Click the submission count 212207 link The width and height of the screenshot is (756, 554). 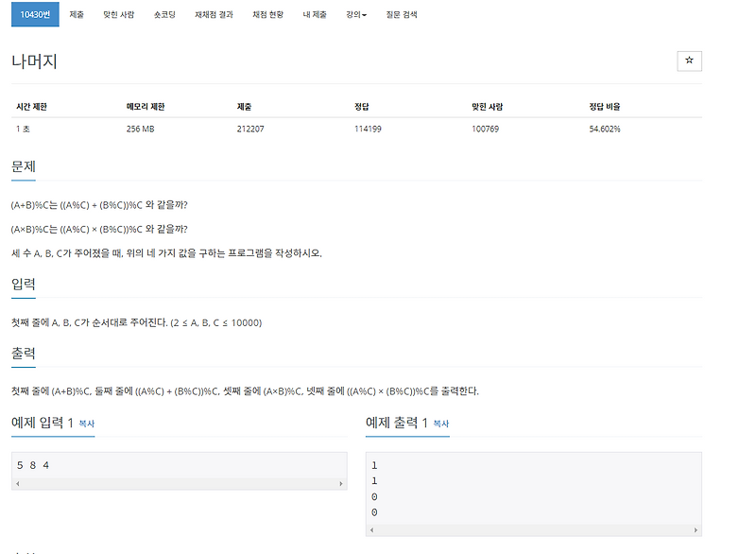(249, 128)
